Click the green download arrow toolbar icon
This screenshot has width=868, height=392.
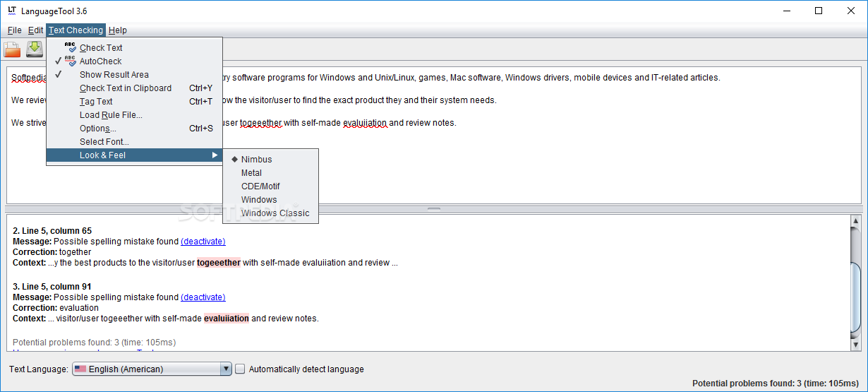[35, 49]
